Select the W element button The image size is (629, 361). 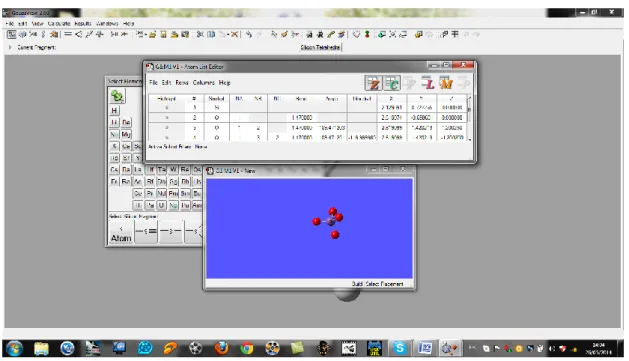point(173,170)
